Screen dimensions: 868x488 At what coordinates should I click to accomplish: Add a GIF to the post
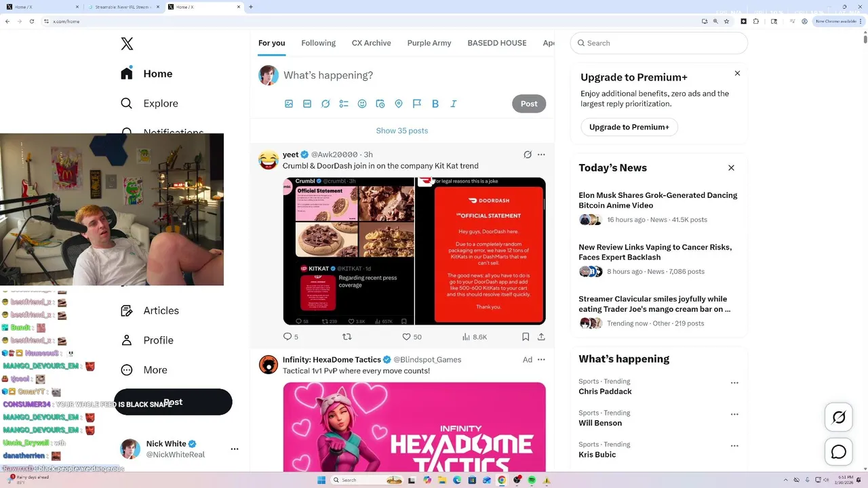(307, 104)
